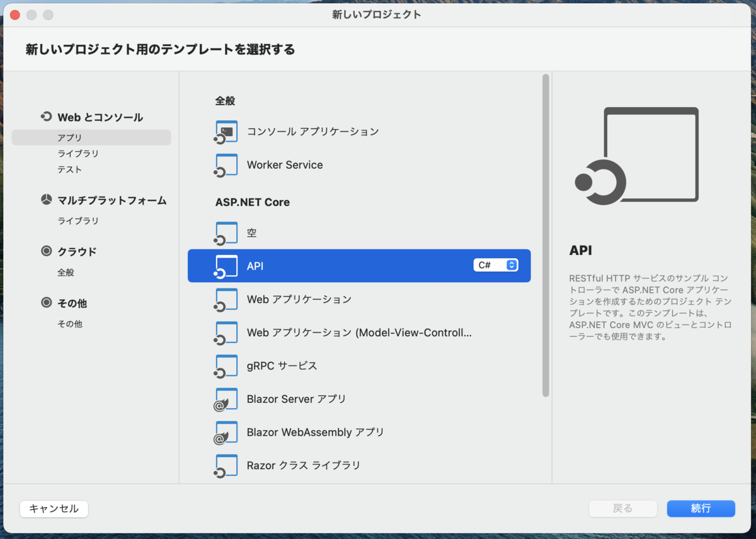Screen dimensions: 756x539
Task: Click the large API preview icon
Action: coord(637,156)
